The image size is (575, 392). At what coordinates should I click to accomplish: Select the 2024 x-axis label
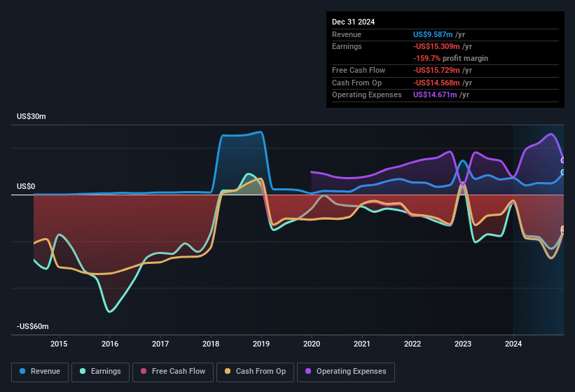(x=513, y=344)
